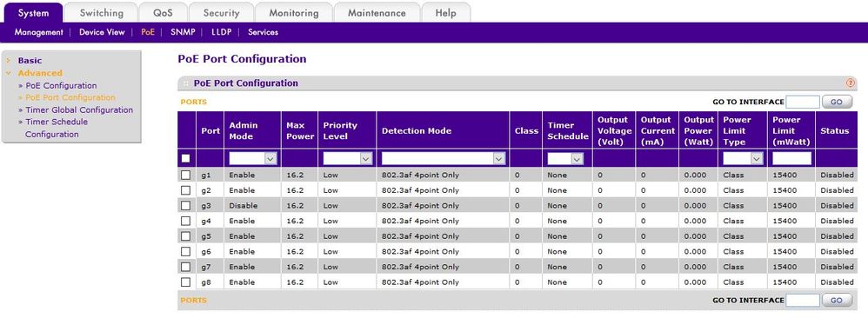The width and height of the screenshot is (868, 318).
Task: Open the QoS tab
Action: coord(163,13)
